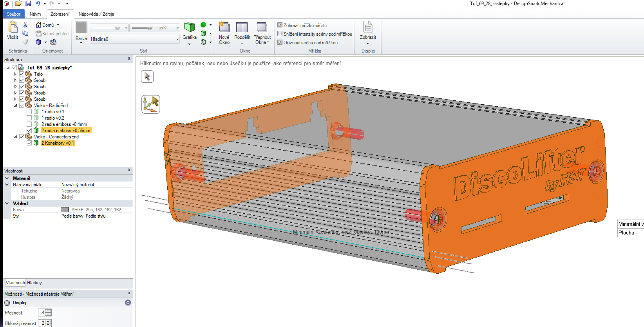Toggle Zobrazit mřížku náčrtu checkbox
644x327 pixels.
280,25
